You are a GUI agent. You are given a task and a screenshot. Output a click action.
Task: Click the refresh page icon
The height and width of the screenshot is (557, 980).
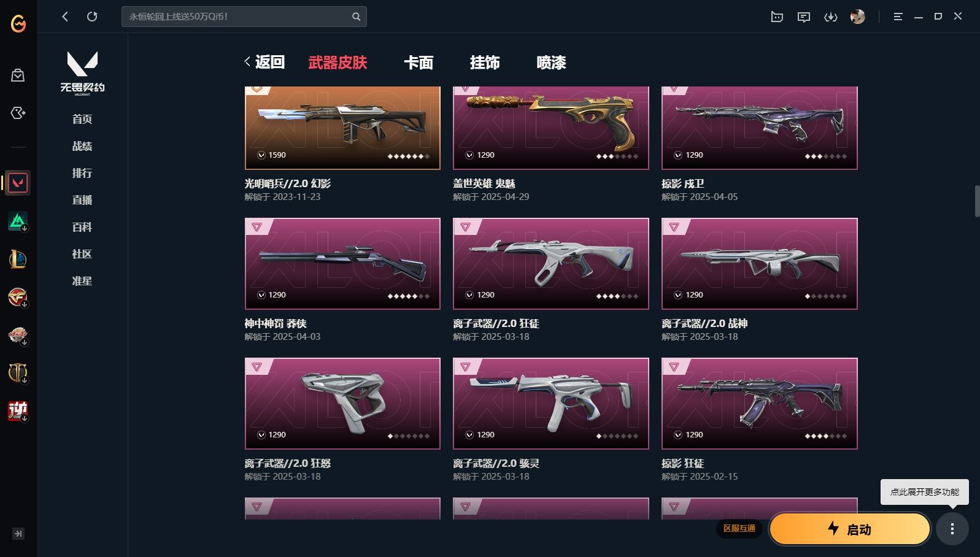92,17
